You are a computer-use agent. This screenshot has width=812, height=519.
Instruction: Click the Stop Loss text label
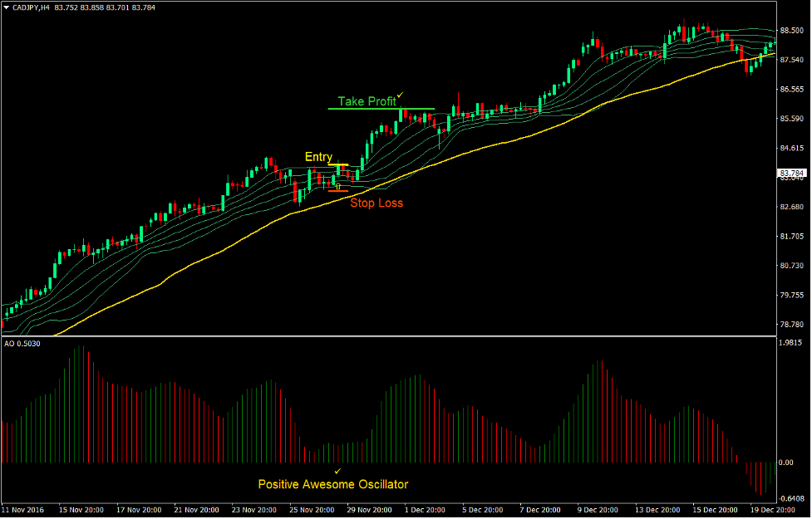click(378, 203)
